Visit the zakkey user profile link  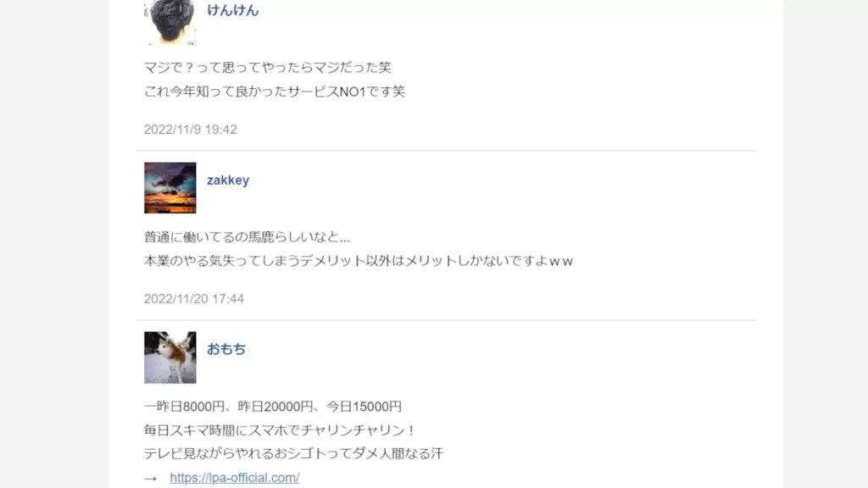click(228, 180)
